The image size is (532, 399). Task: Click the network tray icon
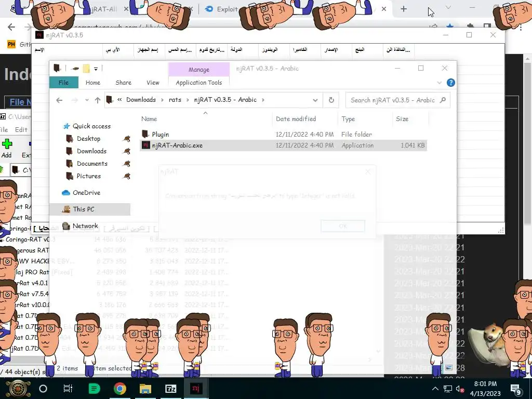(448, 389)
